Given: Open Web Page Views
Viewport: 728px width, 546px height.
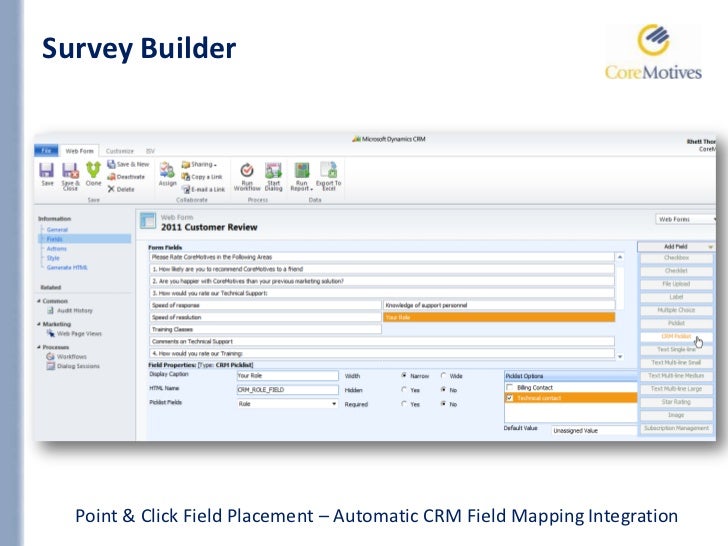Looking at the screenshot, I should pos(74,333).
